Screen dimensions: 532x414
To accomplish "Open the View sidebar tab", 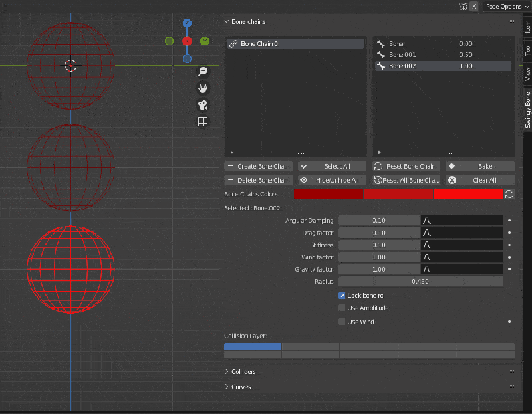I will pos(527,74).
